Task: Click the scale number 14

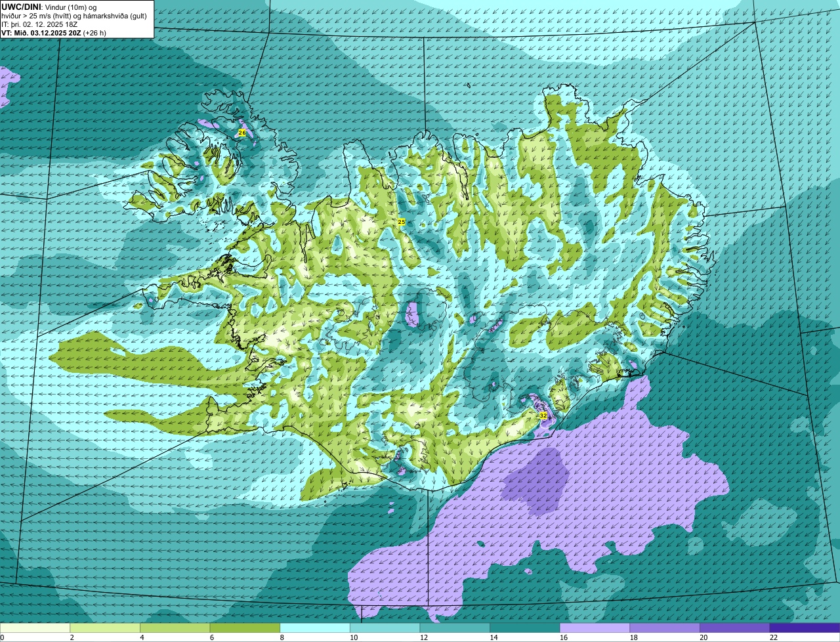Action: click(x=494, y=637)
